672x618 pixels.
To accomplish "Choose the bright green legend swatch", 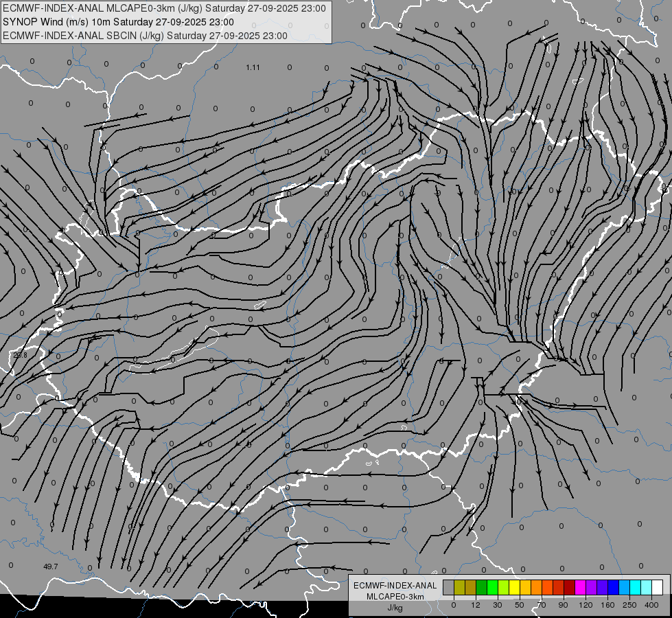I will pos(492,587).
